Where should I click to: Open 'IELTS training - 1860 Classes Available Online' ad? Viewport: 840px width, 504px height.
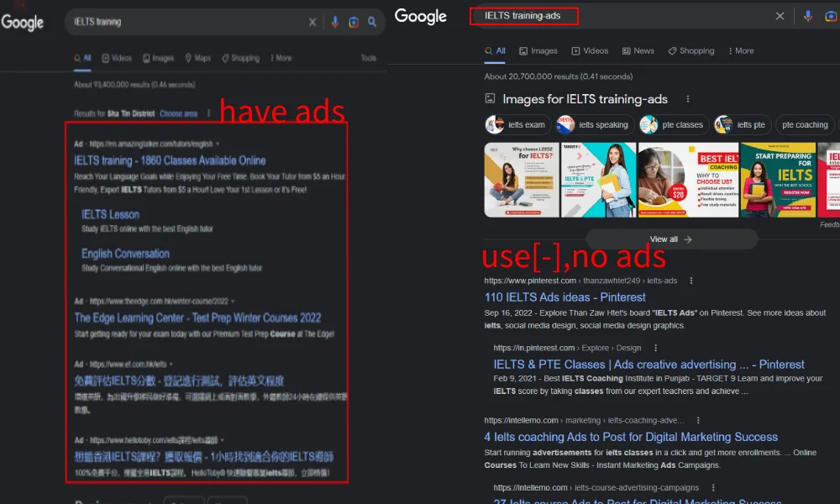pos(170,160)
